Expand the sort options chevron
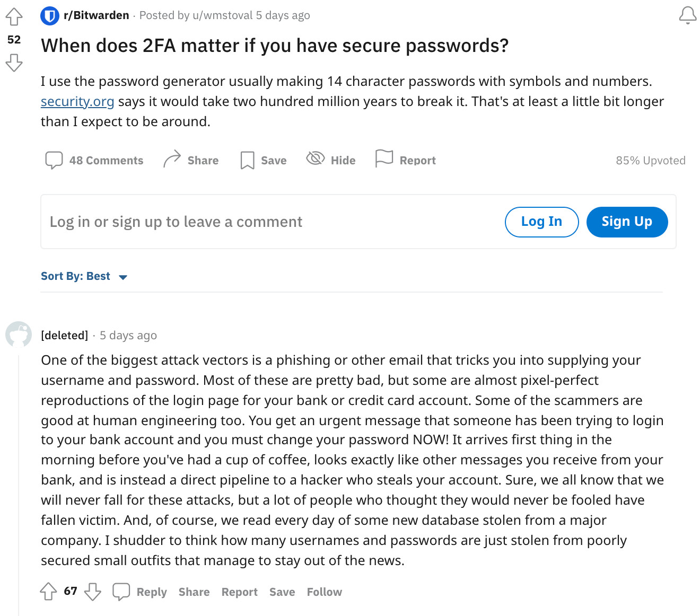Viewport: 700px width, 616px height. click(x=122, y=277)
